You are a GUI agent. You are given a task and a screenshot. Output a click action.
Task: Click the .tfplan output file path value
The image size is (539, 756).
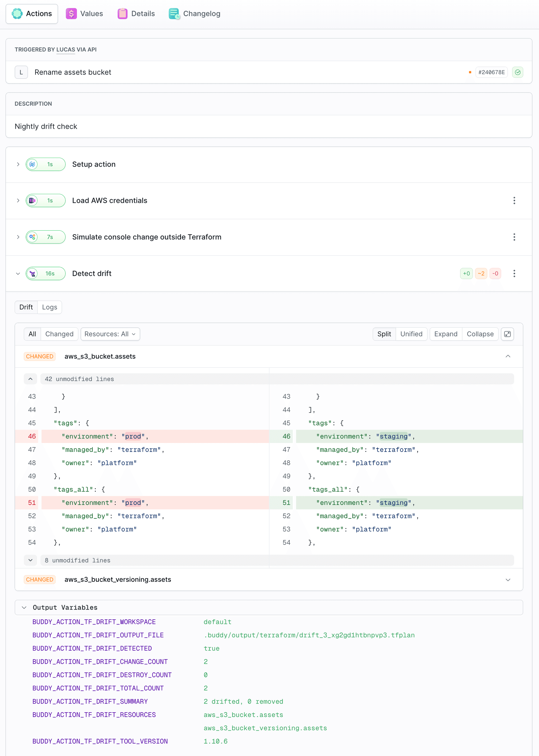point(309,635)
